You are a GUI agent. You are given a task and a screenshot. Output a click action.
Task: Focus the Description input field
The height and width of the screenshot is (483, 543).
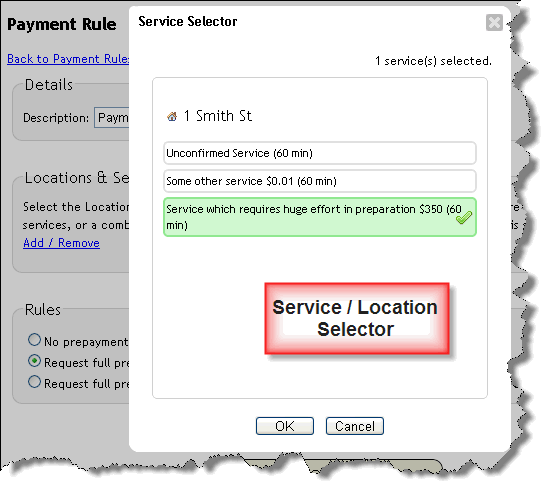[x=112, y=118]
